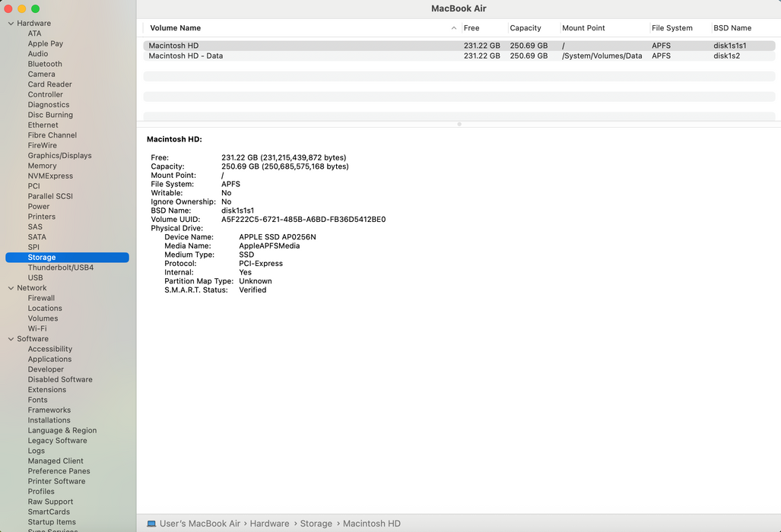Select Developer in the sidebar
The height and width of the screenshot is (532, 781).
click(x=46, y=370)
